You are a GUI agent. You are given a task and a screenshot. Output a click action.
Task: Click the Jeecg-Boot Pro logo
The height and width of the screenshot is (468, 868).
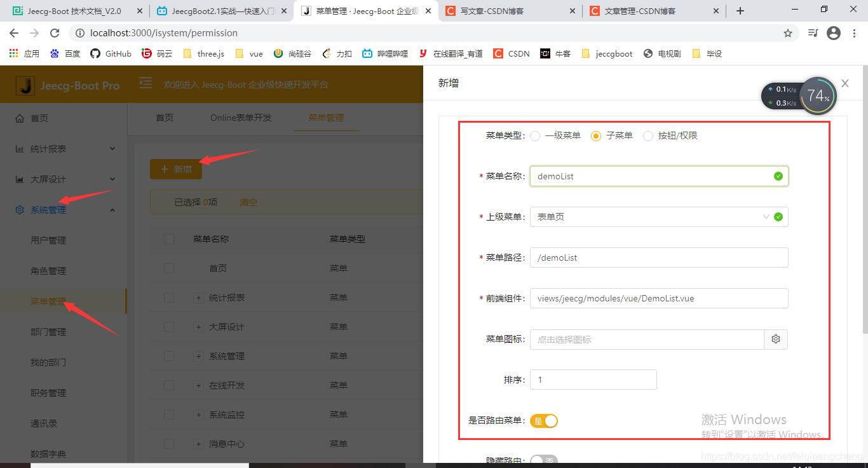click(x=68, y=85)
